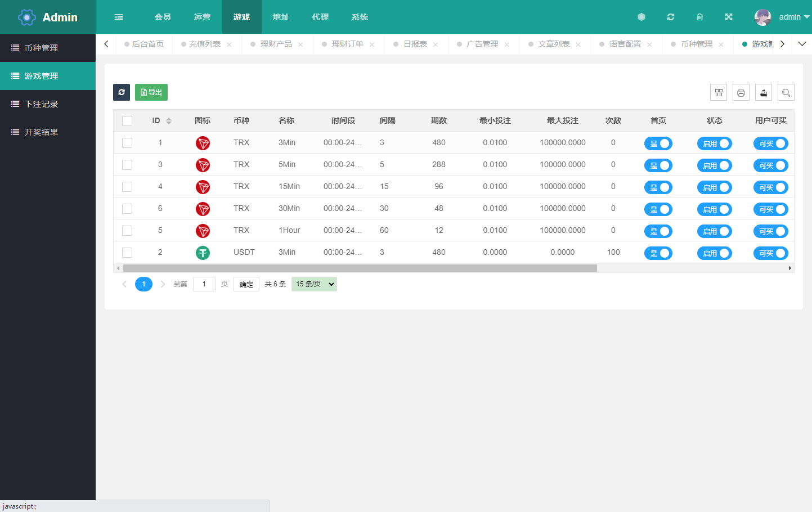812x512 pixels.
Task: Click the TRX icon in 1Hour row
Action: click(x=203, y=231)
